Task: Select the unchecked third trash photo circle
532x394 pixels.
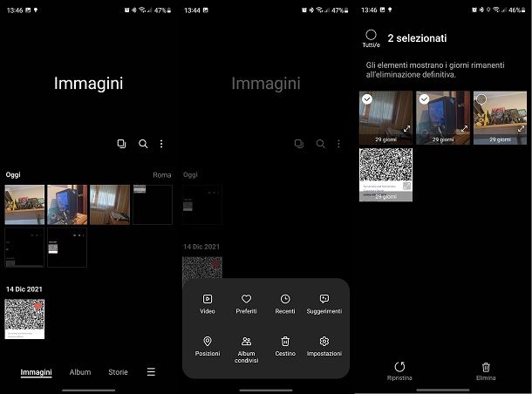Action: pyautogui.click(x=481, y=99)
